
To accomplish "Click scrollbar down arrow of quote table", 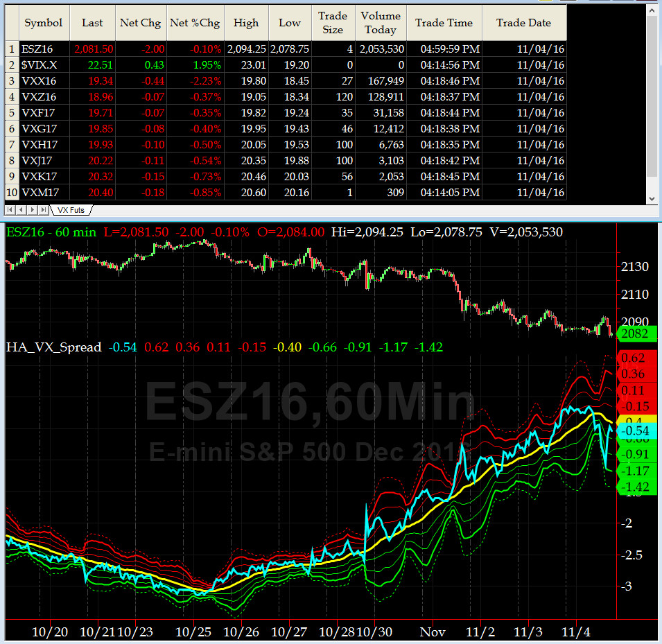I will (x=652, y=199).
